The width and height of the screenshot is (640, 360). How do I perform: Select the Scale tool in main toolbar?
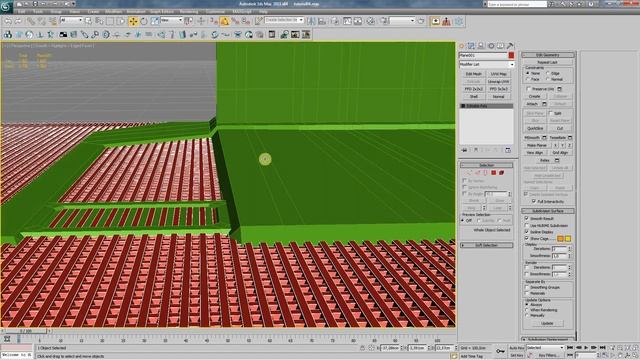click(x=154, y=21)
